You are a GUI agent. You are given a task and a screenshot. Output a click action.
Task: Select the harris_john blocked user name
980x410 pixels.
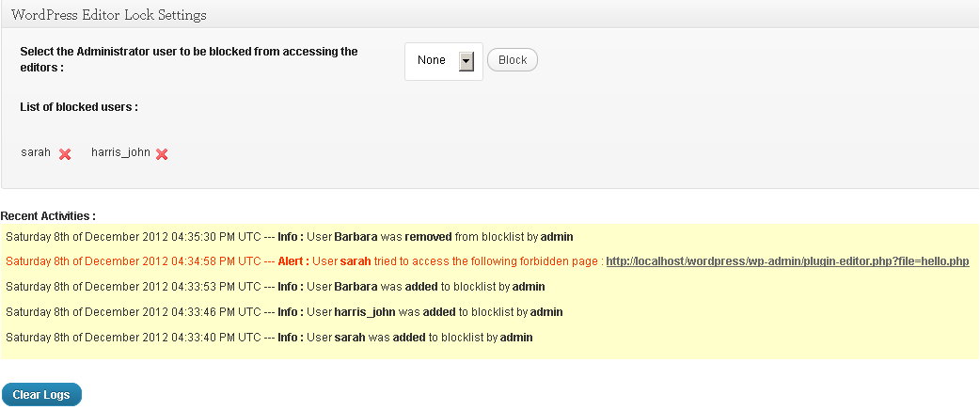120,152
